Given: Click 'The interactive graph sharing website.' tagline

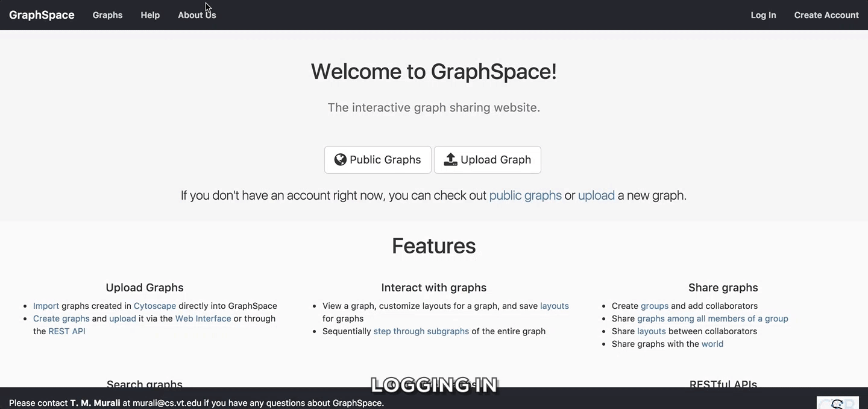Looking at the screenshot, I should 434,107.
